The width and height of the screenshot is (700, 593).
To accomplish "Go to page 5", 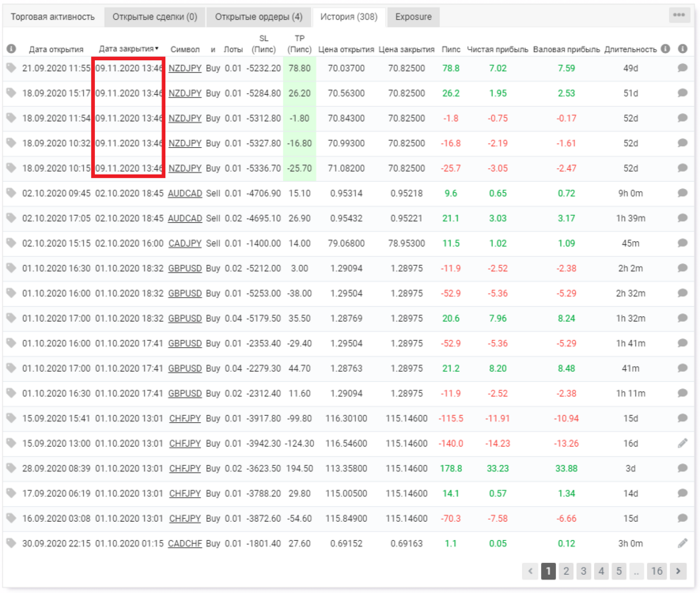I will pos(619,571).
